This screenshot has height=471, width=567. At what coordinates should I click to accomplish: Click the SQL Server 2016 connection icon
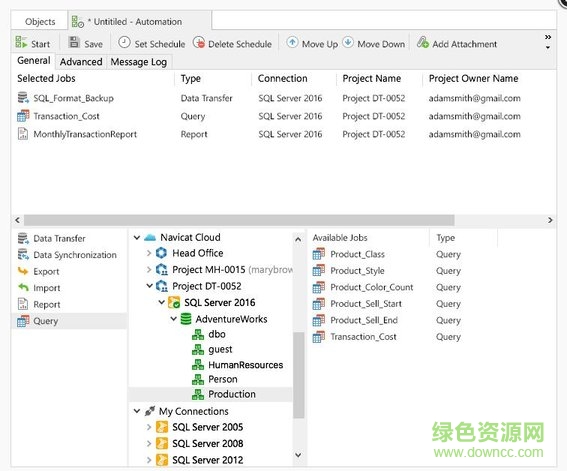pyautogui.click(x=174, y=302)
